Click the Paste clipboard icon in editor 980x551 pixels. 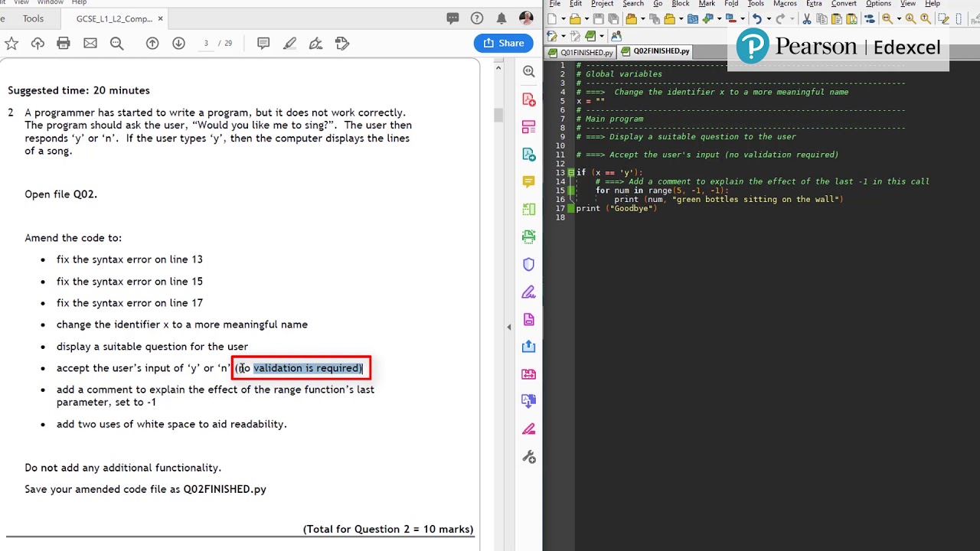coord(838,18)
